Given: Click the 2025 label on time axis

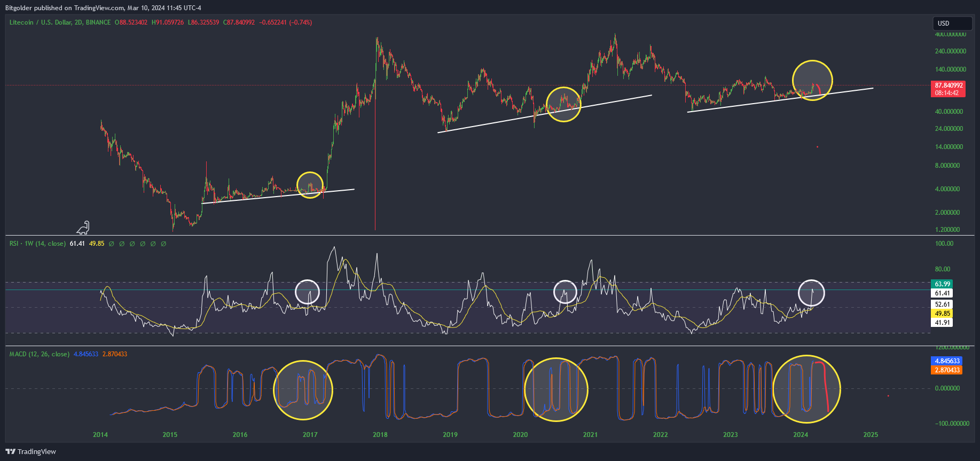Looking at the screenshot, I should pyautogui.click(x=871, y=435).
